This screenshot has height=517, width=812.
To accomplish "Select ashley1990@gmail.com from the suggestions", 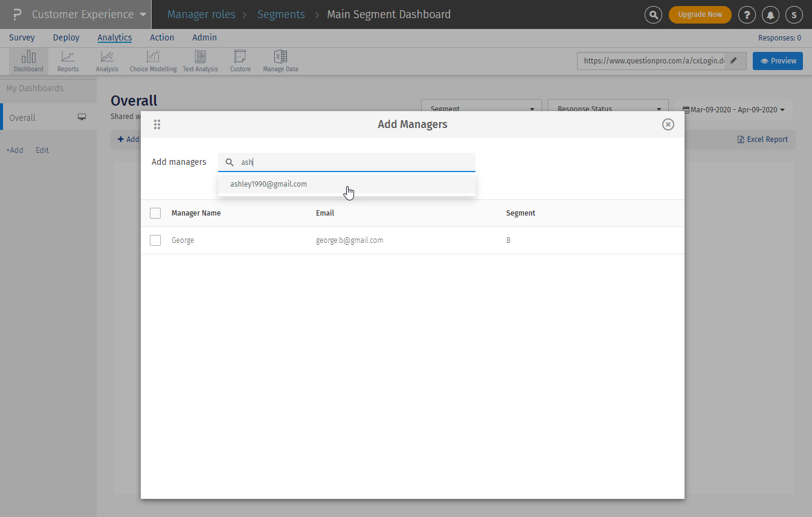I will pos(269,184).
